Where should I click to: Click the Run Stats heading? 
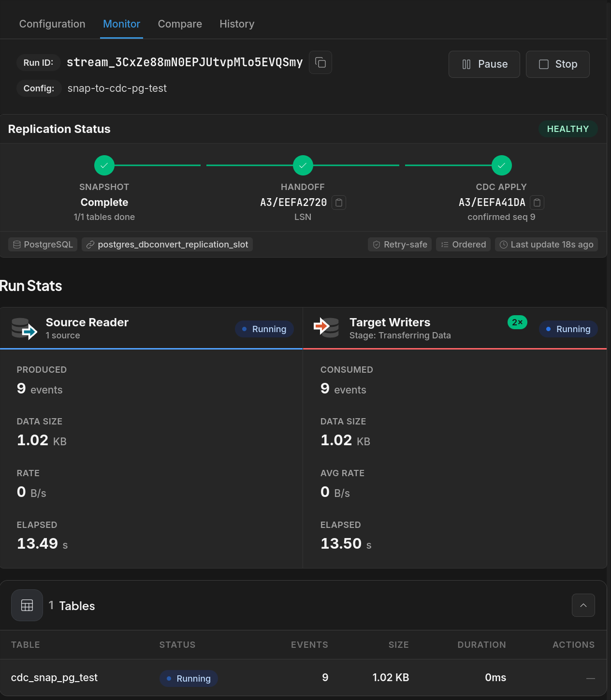coord(31,286)
